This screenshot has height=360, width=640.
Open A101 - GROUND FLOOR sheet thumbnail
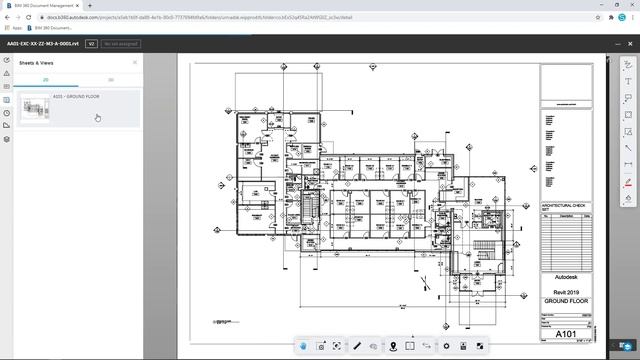(x=36, y=109)
